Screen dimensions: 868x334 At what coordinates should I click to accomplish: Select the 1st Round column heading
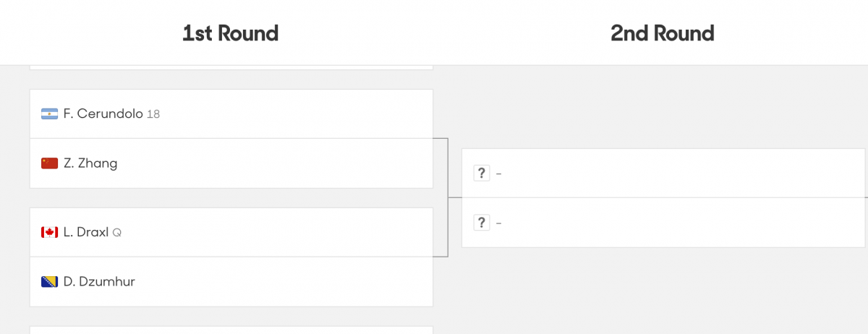230,33
